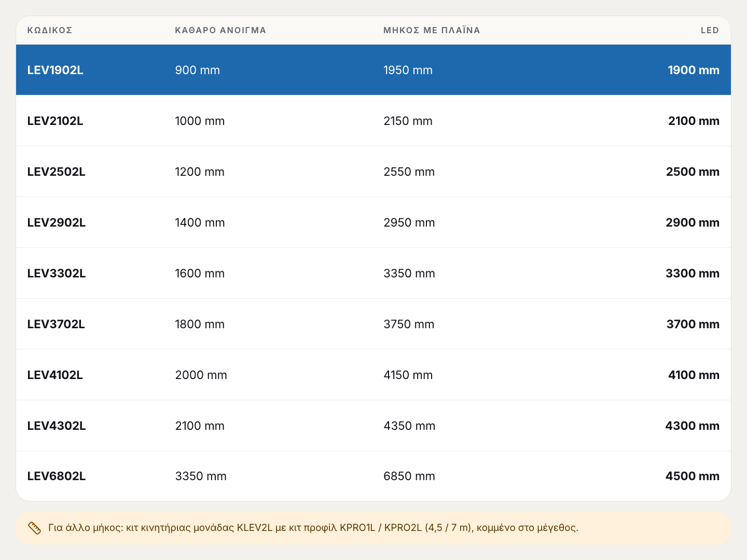This screenshot has height=560, width=747.
Task: Choose the LEV4302L row
Action: point(374,426)
